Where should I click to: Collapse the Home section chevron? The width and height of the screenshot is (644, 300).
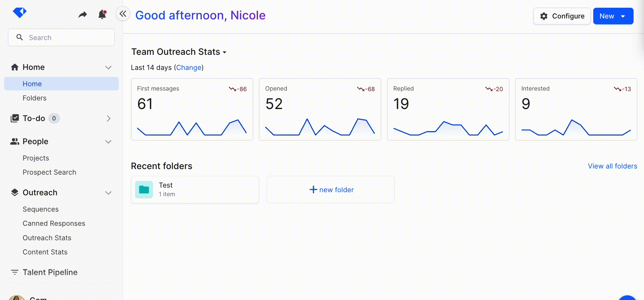[x=108, y=67]
